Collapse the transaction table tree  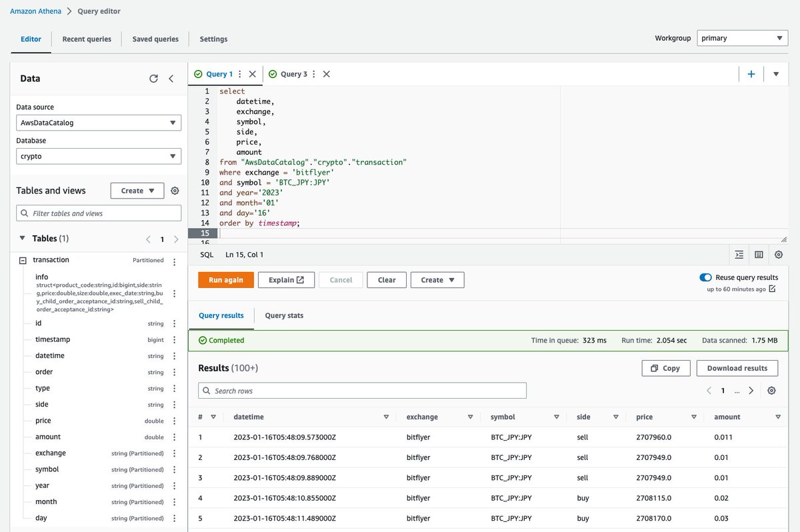click(x=22, y=261)
